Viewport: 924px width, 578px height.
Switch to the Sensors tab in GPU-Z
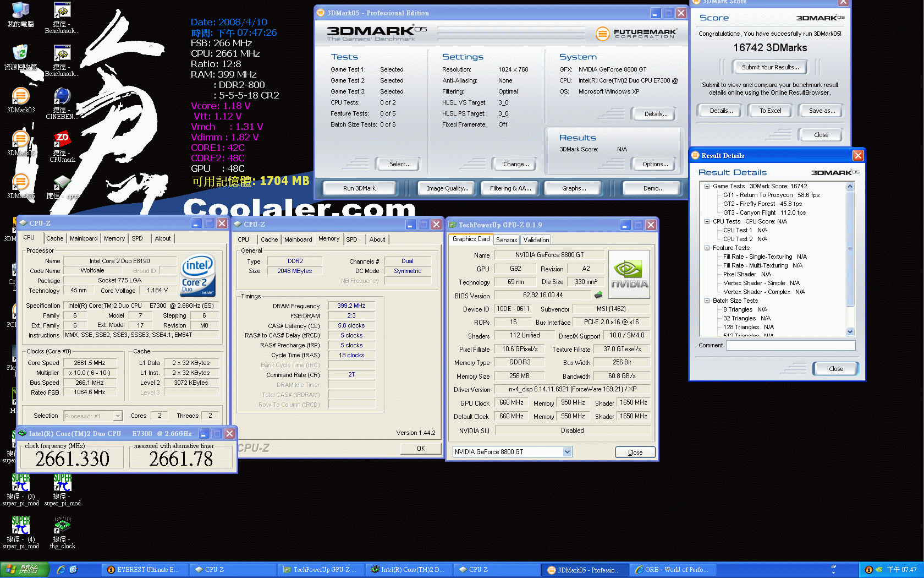[506, 240]
